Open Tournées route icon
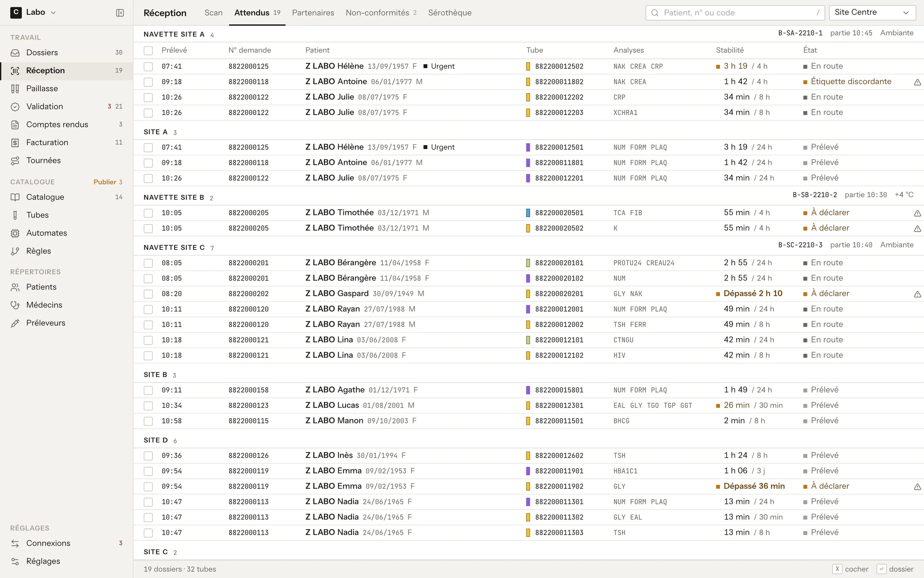Viewport: 924px width, 578px height. (15, 161)
